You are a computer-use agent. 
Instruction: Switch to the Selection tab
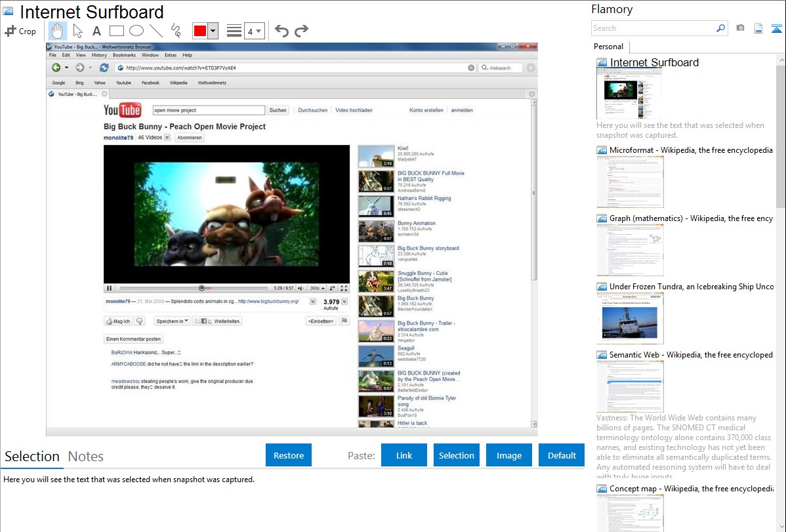32,457
